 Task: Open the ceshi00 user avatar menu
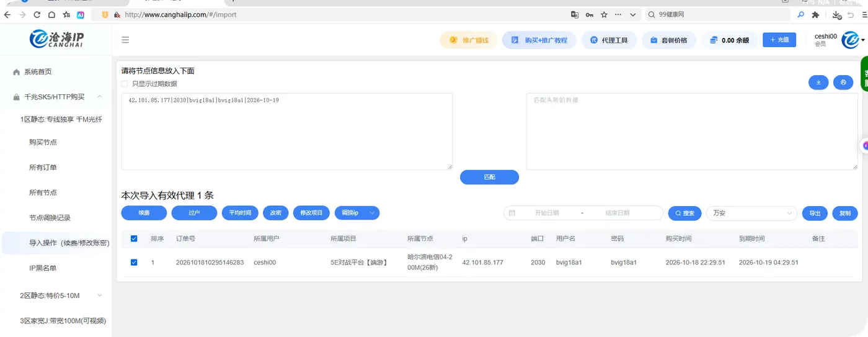tap(849, 40)
